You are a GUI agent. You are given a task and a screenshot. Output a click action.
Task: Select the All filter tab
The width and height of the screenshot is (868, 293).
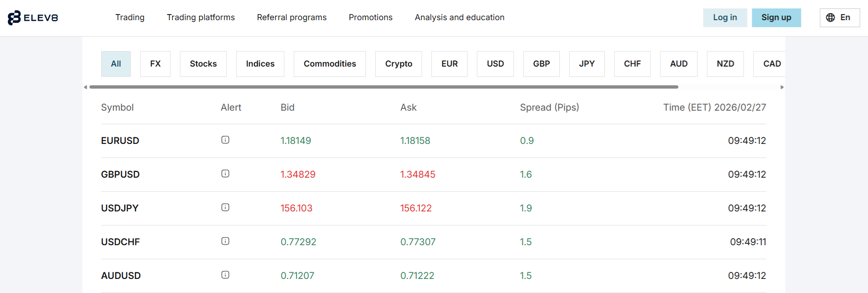(116, 64)
